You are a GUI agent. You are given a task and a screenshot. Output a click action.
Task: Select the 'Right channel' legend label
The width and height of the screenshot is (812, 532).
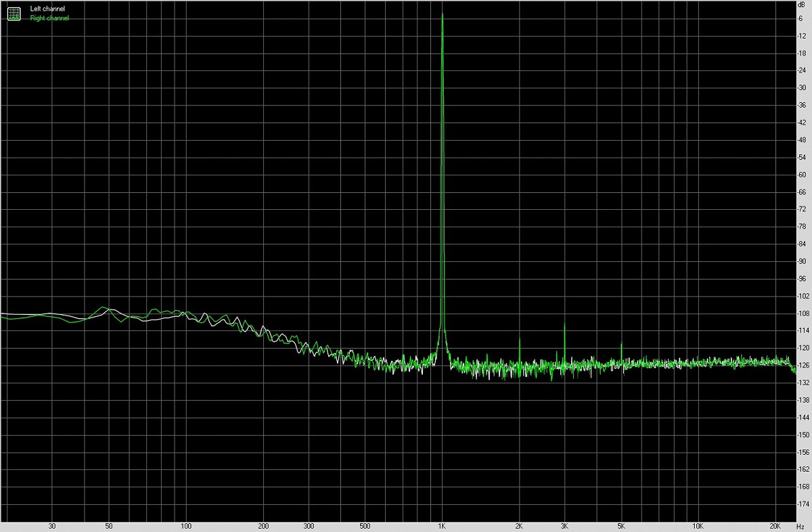coord(49,18)
